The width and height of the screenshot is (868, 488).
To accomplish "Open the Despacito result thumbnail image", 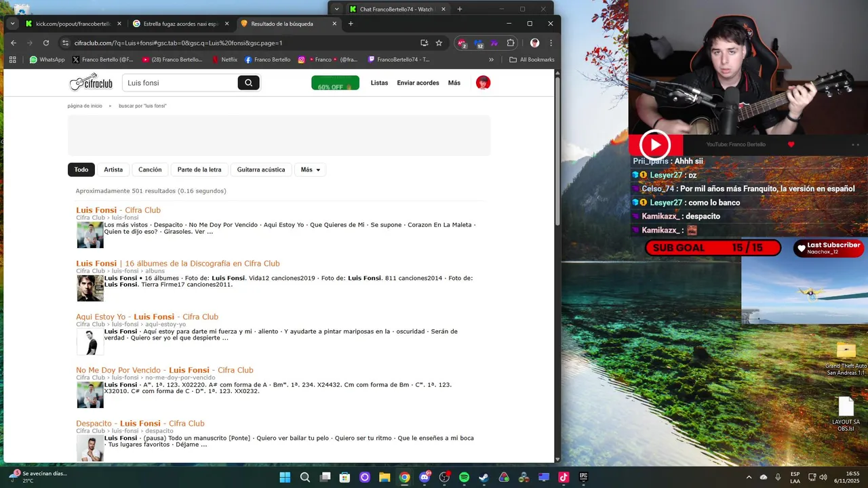I will coord(90,449).
